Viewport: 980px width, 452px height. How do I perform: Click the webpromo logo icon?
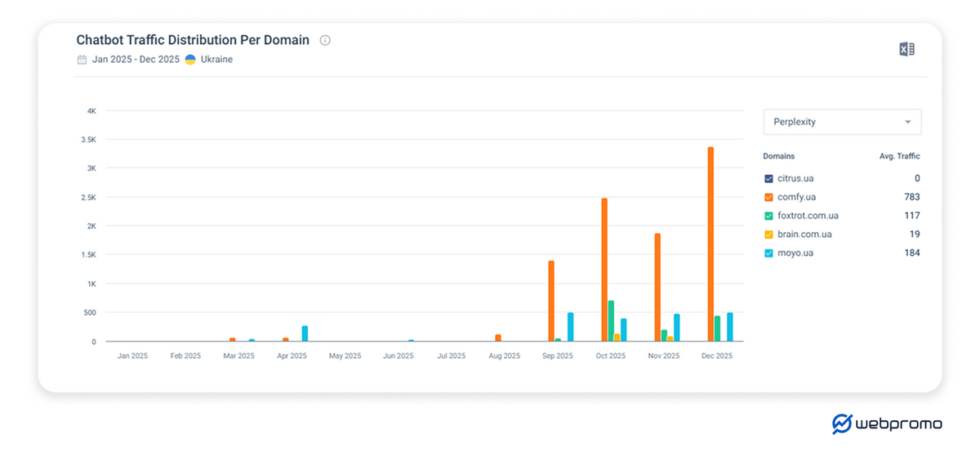click(x=841, y=423)
